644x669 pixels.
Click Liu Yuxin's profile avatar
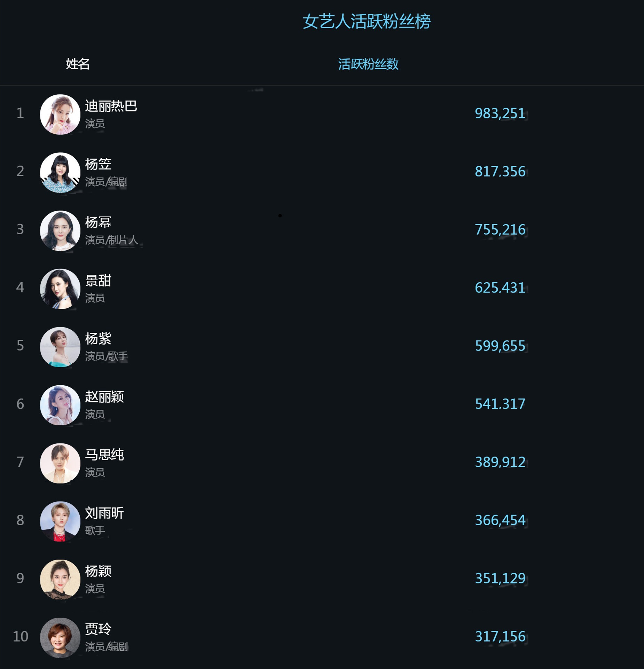point(61,521)
